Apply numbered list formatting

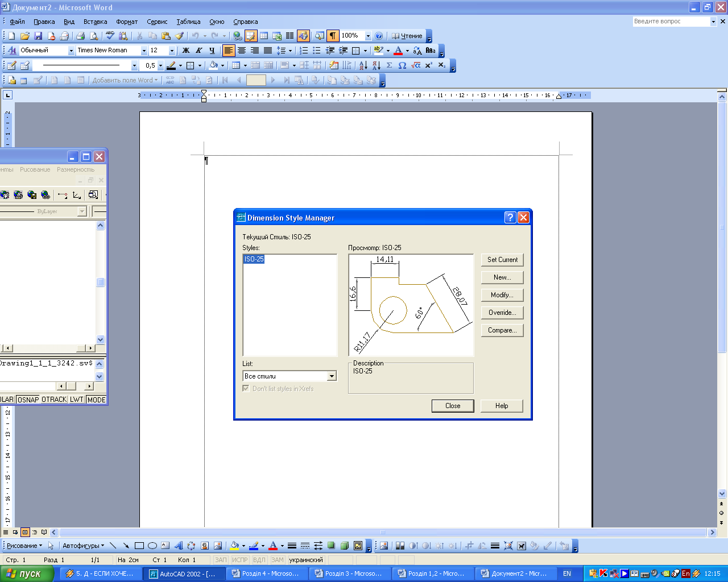click(x=304, y=51)
